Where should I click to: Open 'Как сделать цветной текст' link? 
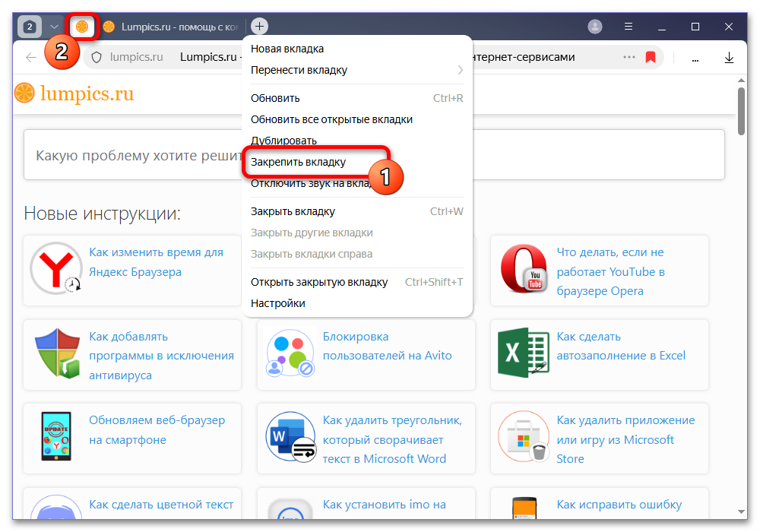click(161, 505)
